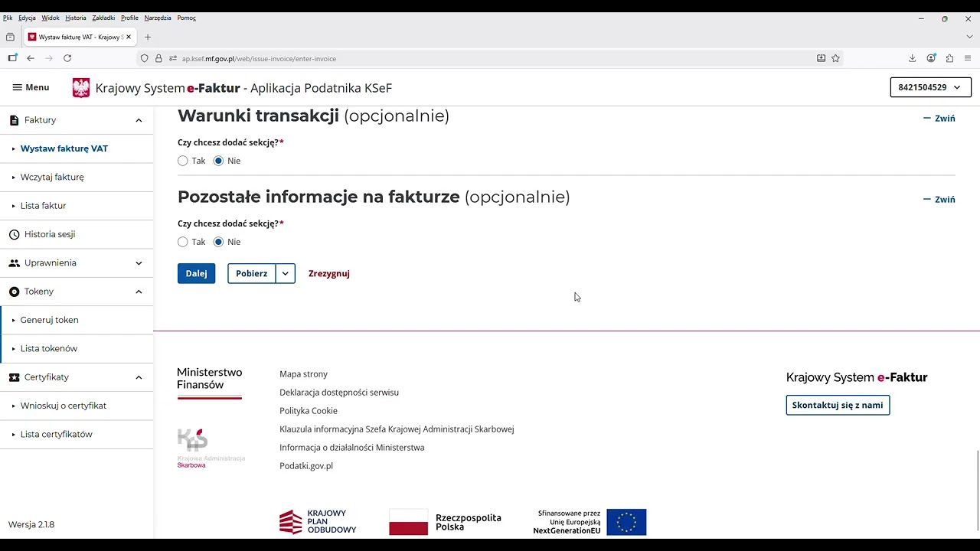Viewport: 980px width, 551px height.
Task: Collapse Warunki transakcji with Zwiń
Action: pyautogui.click(x=939, y=119)
